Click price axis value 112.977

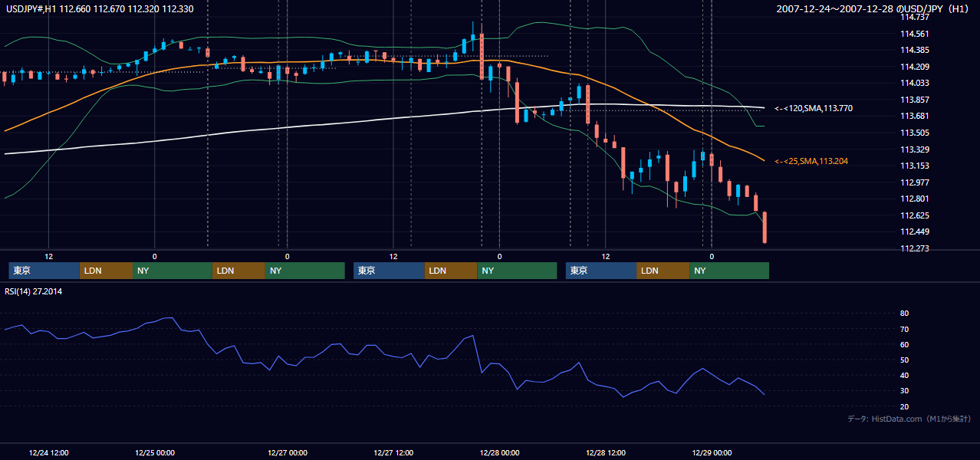[x=915, y=182]
